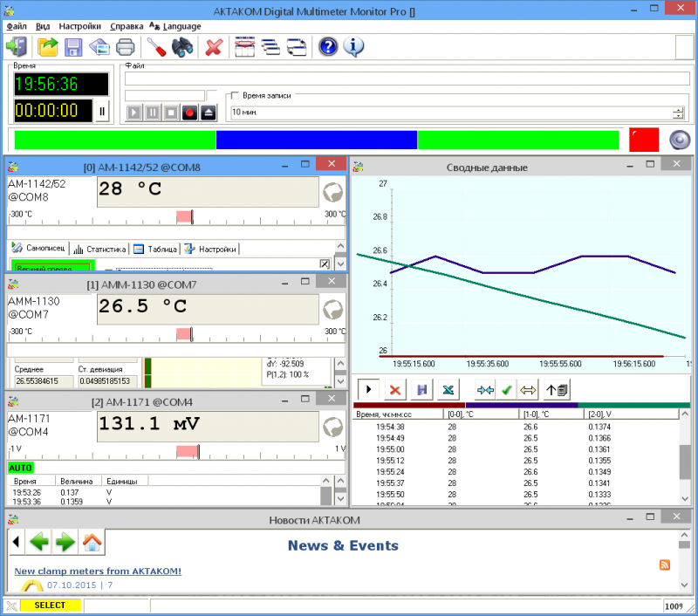The image size is (698, 616).
Task: Click the arrange windows icon with arrows
Action: 297,47
